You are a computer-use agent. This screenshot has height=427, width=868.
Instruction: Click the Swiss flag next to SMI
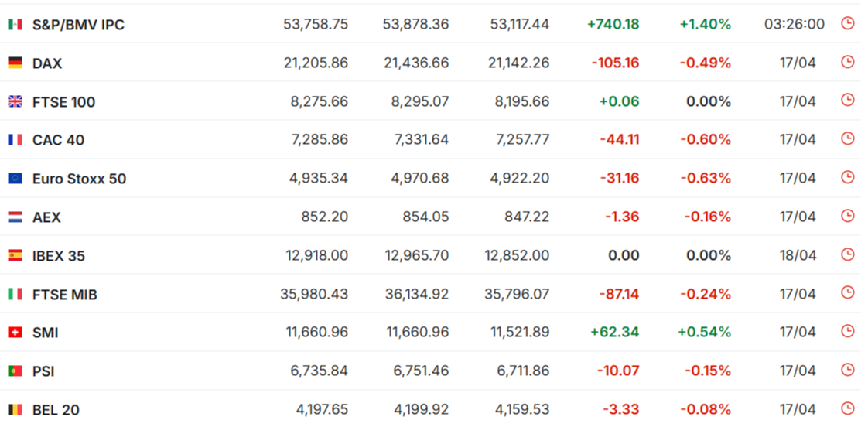point(15,333)
